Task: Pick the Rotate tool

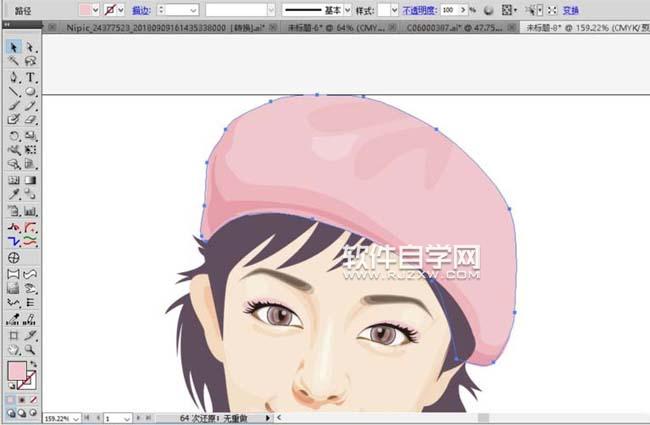Action: point(14,136)
